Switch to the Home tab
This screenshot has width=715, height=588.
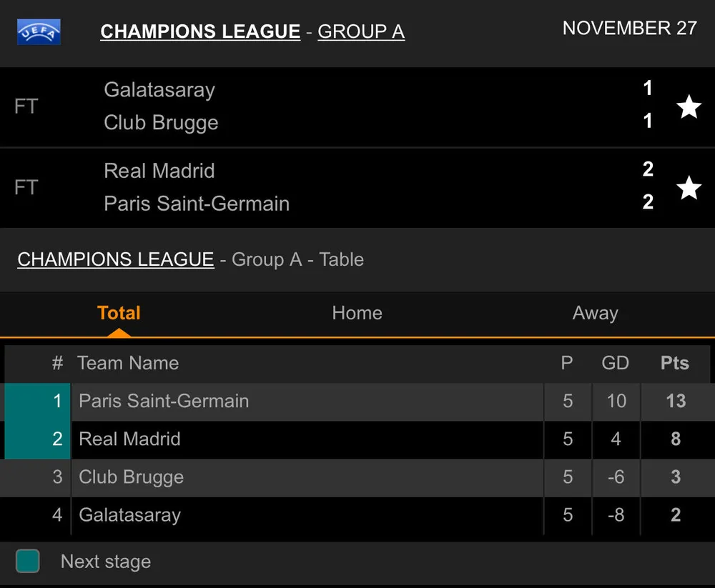(357, 313)
